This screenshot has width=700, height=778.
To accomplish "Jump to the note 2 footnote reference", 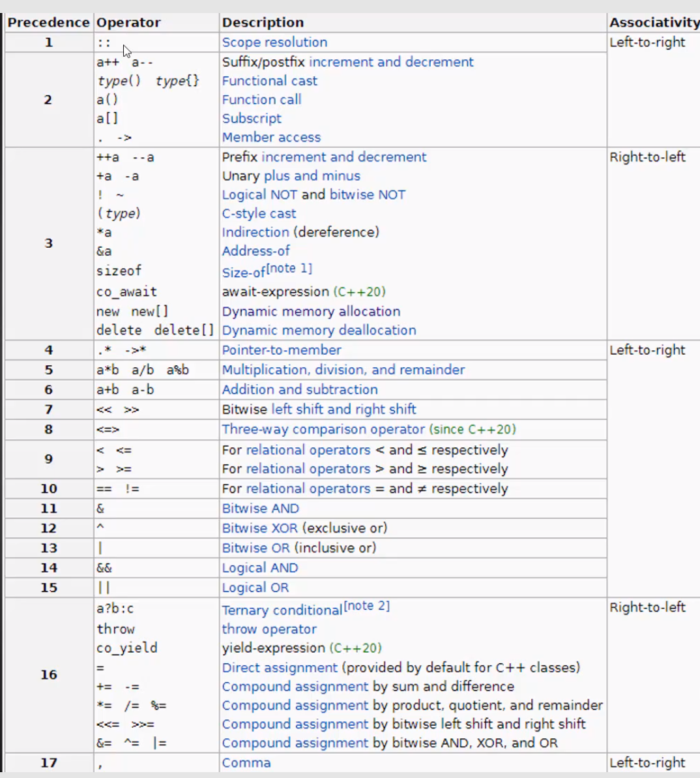I will (367, 606).
